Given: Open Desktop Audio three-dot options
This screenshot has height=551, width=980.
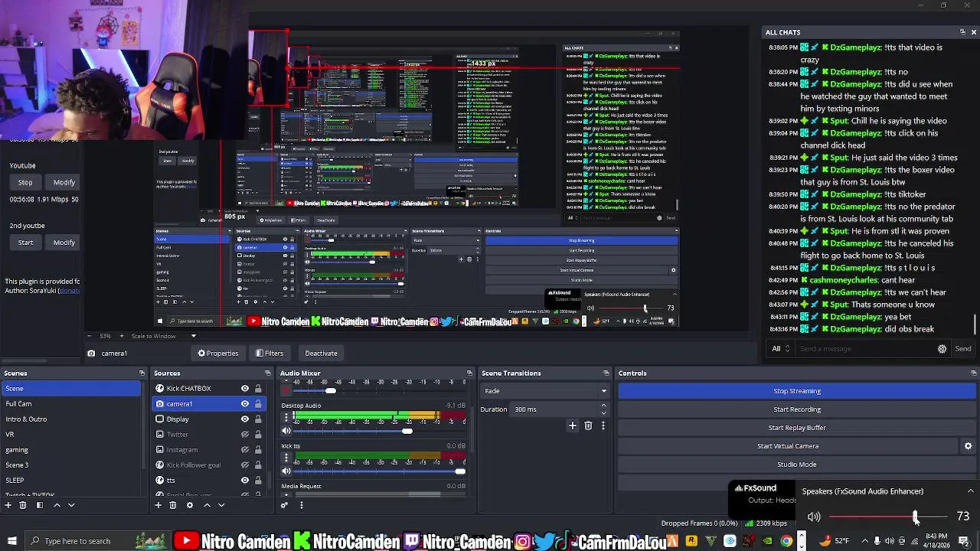Looking at the screenshot, I should (x=286, y=418).
